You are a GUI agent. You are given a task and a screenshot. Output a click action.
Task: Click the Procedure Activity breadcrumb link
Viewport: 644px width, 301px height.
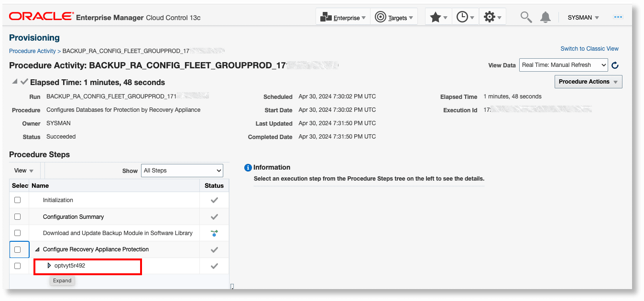32,51
